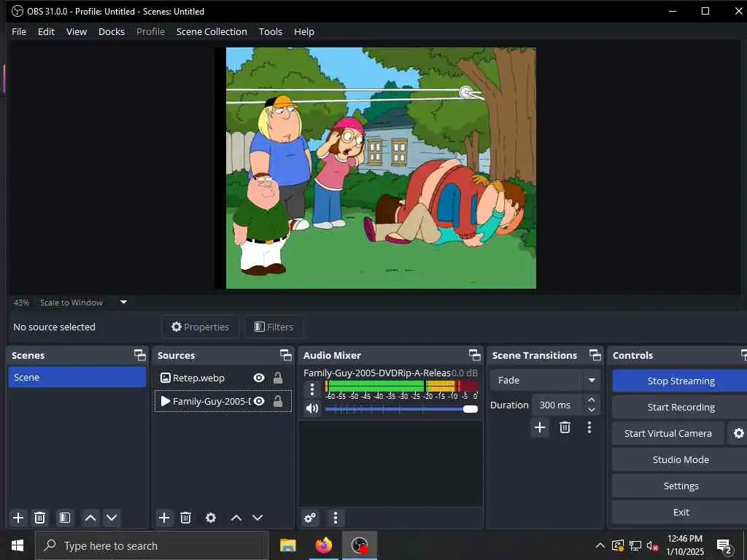Open Family-Guy audio track options dots
Image resolution: width=747 pixels, height=560 pixels.
(312, 389)
